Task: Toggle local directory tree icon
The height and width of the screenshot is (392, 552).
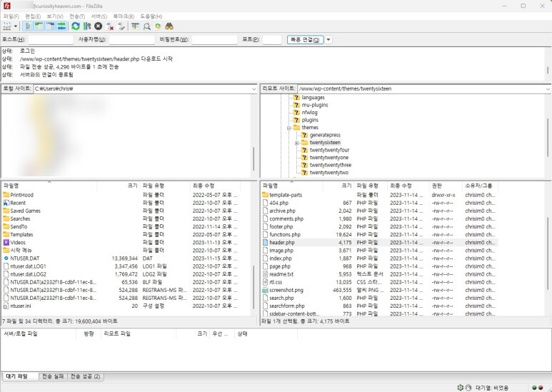Action: tap(39, 26)
